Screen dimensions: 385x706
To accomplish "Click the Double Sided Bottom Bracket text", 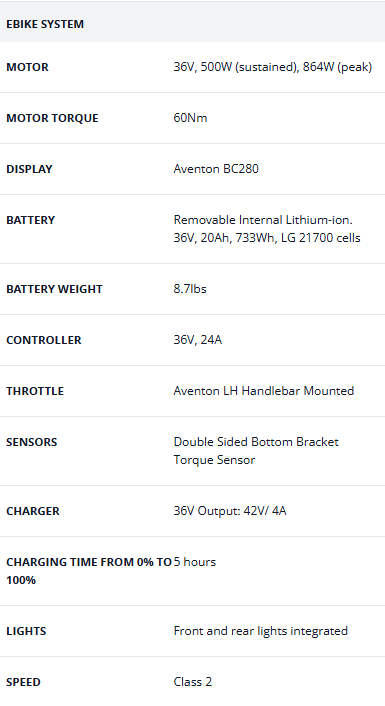I will (x=256, y=442).
